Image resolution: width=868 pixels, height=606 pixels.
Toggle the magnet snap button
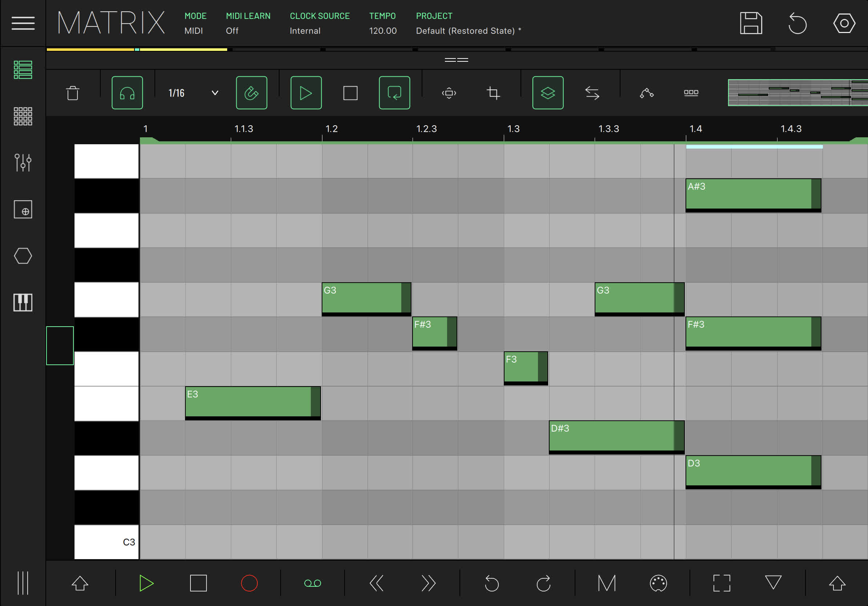coord(252,93)
